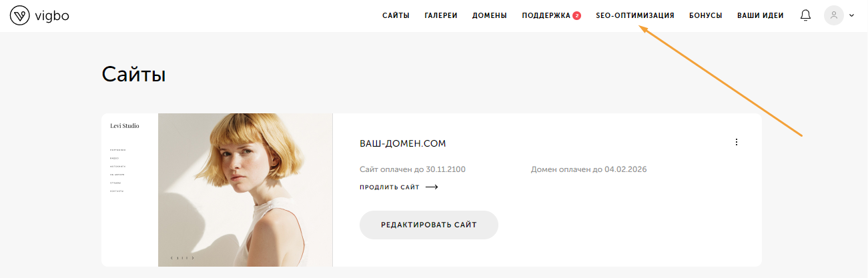Open the Бонусы page

pos(706,15)
